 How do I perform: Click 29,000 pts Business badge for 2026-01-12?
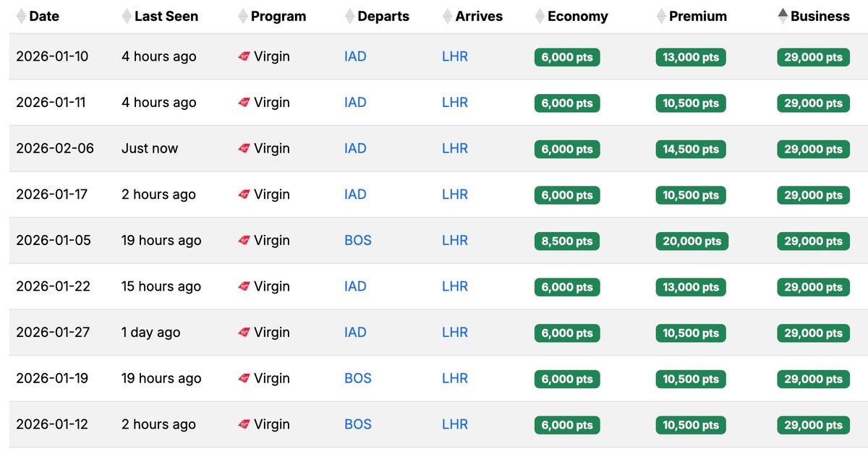pos(813,425)
